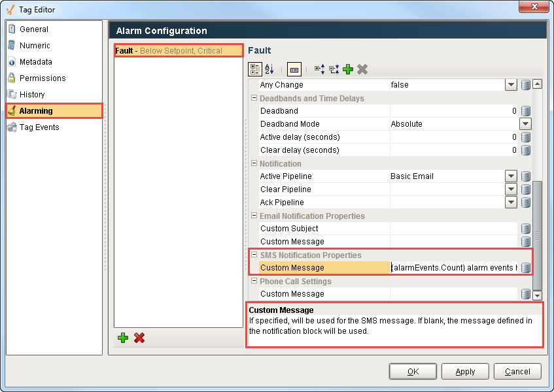This screenshot has height=392, width=554.
Task: Collapse all property categories via toolbar icon
Action: pos(333,69)
